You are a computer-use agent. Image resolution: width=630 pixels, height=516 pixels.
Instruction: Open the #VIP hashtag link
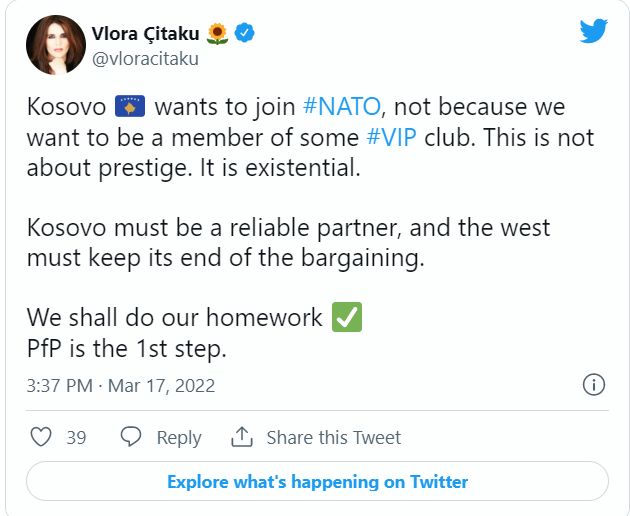391,137
